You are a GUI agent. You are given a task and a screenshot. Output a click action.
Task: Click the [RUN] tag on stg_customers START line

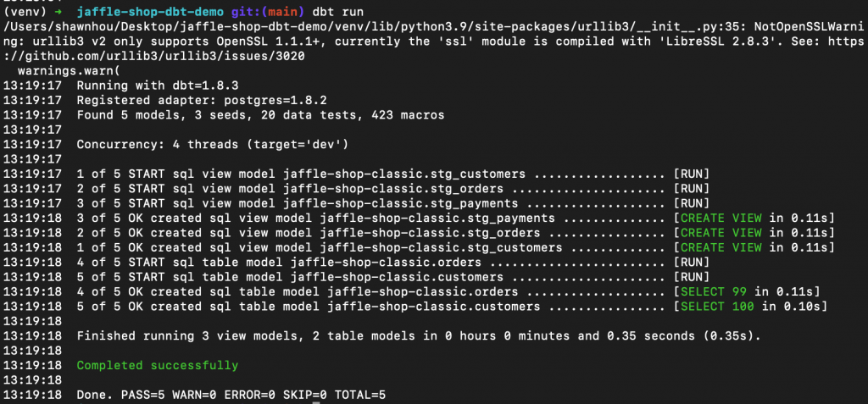click(x=691, y=174)
